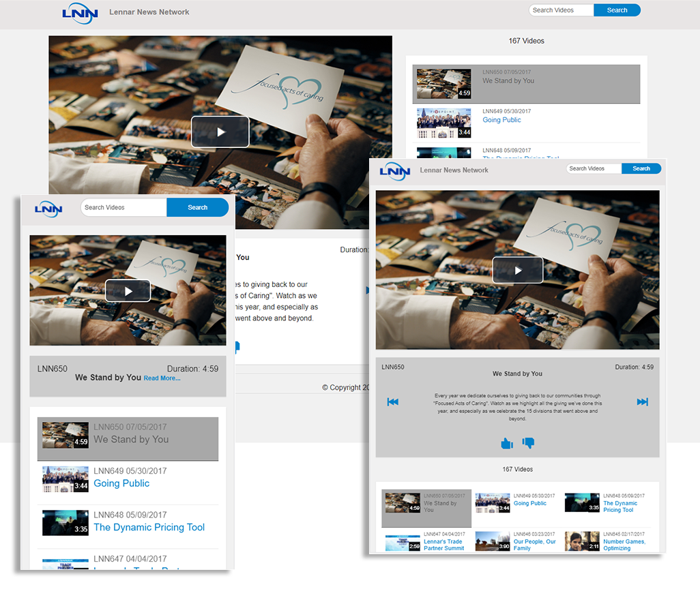Play the video in the tablet layout
This screenshot has width=700, height=589.
click(518, 270)
